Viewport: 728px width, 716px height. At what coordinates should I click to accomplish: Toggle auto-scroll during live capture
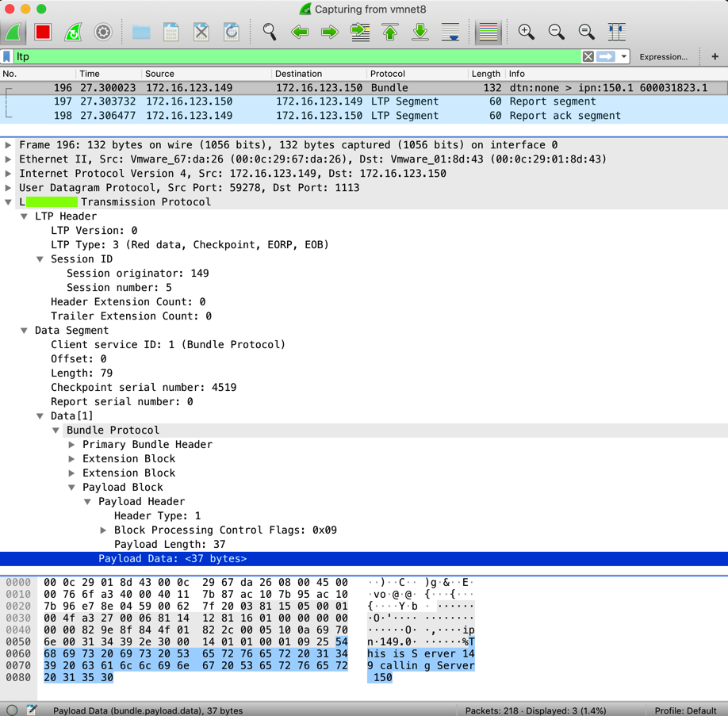coord(450,32)
